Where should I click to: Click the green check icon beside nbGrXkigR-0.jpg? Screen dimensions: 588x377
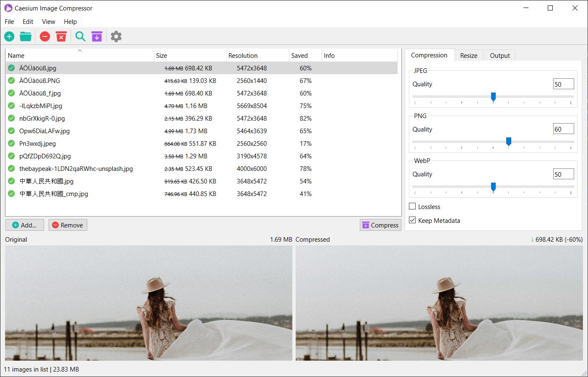[x=11, y=119]
